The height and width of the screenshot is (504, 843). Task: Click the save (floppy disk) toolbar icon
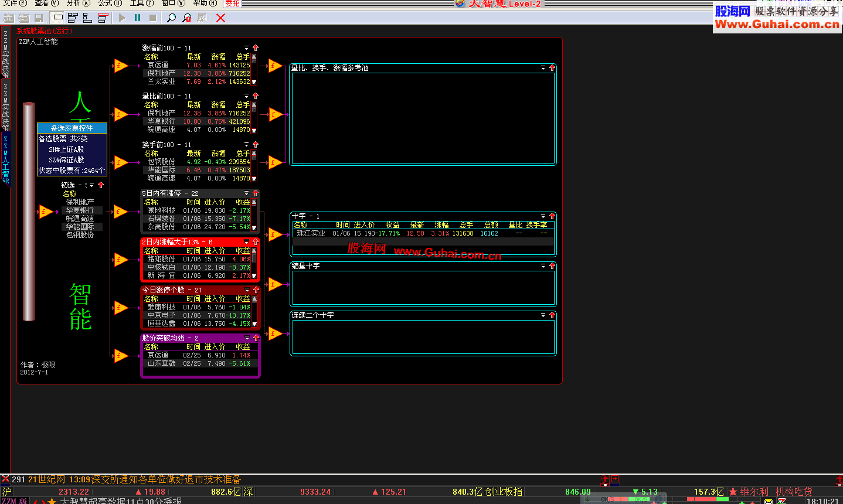pos(39,18)
